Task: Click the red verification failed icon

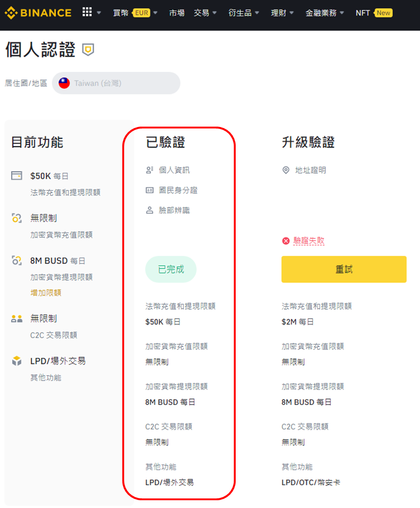Action: coord(286,241)
